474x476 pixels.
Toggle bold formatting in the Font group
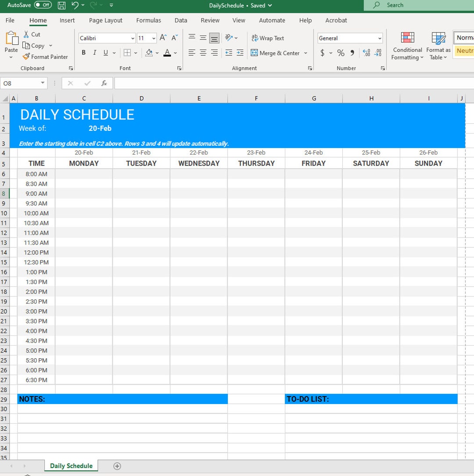coord(83,53)
